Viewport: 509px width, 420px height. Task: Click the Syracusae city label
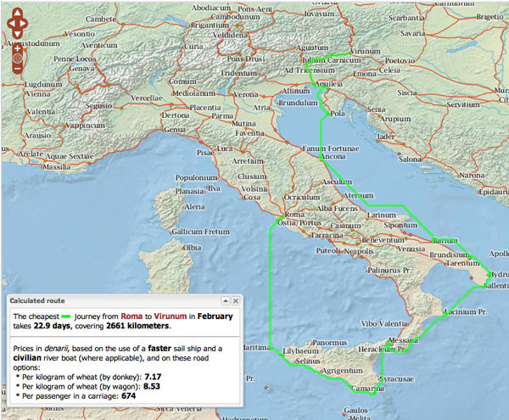397,378
